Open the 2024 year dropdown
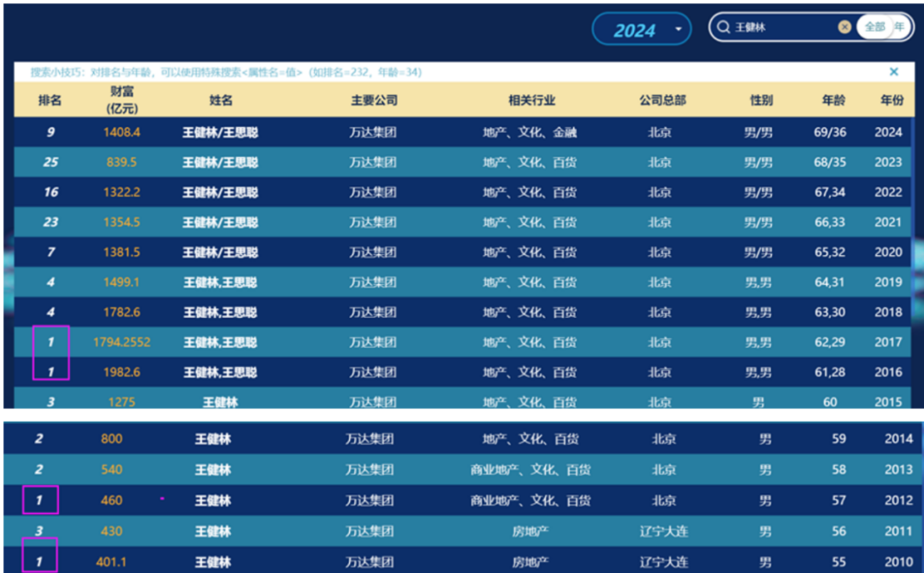Screen dimensions: 924x573 [x=642, y=29]
